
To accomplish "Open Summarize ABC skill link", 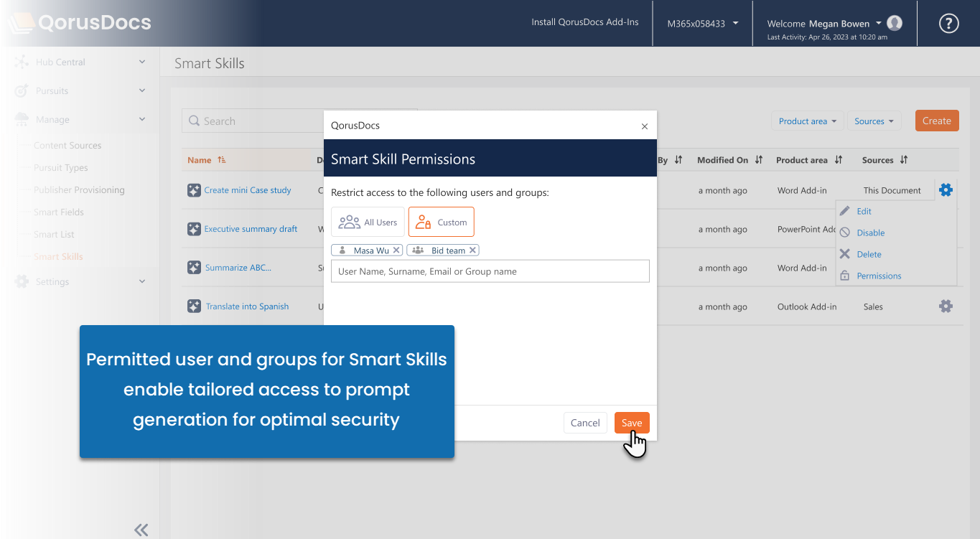I will 238,268.
